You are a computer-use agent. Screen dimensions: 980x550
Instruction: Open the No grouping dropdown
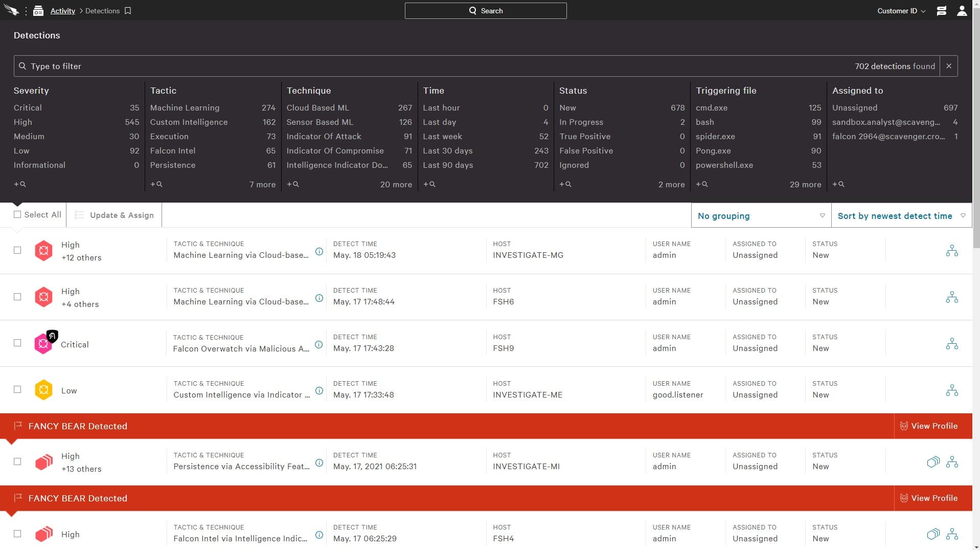click(761, 215)
